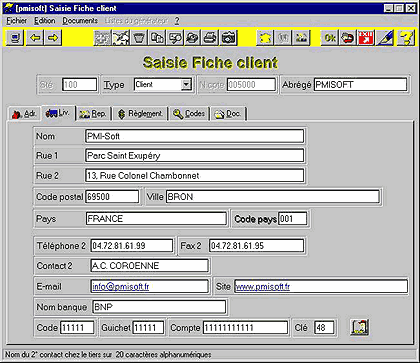Image resolution: width=420 pixels, height=363 pixels.
Task: Click the bank verification icon beside Clé
Action: pos(360,327)
